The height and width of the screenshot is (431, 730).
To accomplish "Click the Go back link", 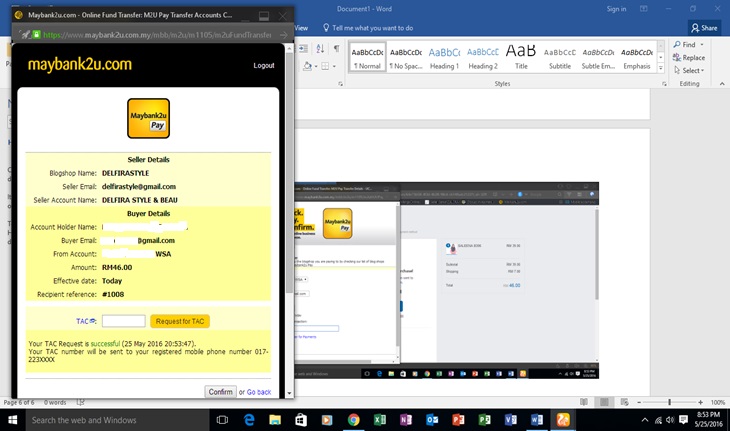I will coord(259,392).
